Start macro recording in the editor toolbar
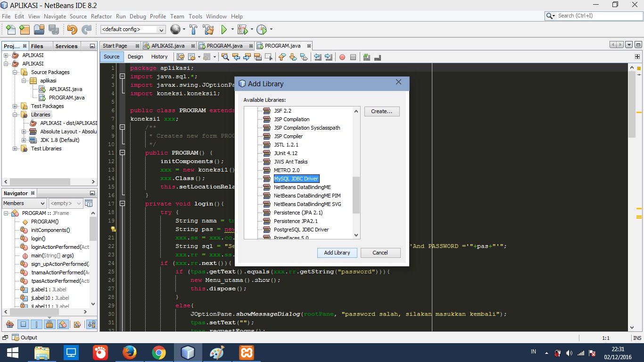The height and width of the screenshot is (362, 644). click(x=342, y=57)
